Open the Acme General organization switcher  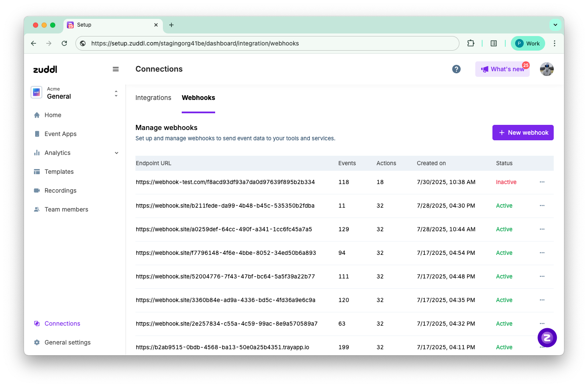point(75,93)
